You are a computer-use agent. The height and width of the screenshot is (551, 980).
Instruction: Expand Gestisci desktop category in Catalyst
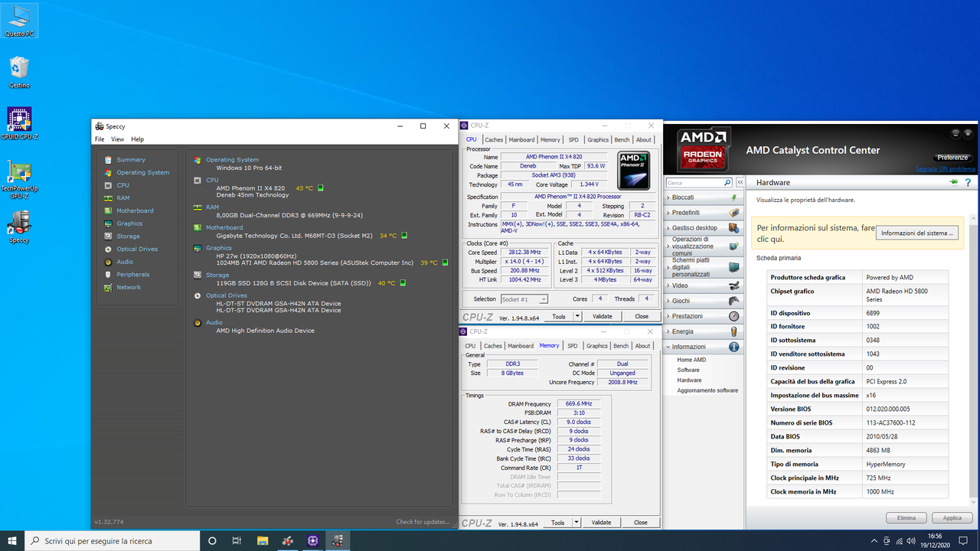[704, 228]
